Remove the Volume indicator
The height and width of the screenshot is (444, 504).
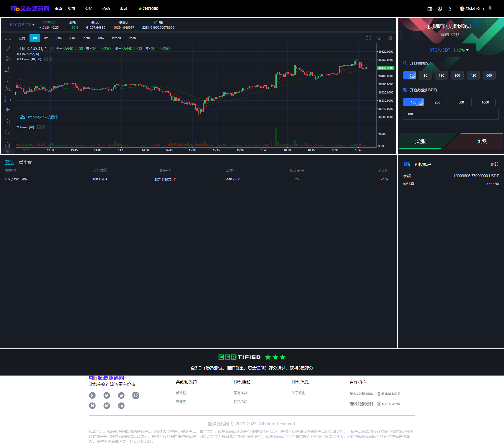(x=43, y=127)
